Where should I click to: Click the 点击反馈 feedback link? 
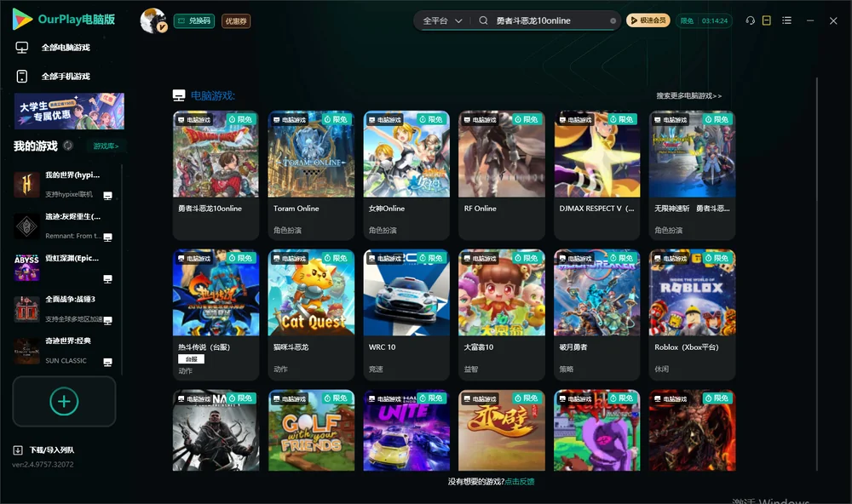point(520,481)
